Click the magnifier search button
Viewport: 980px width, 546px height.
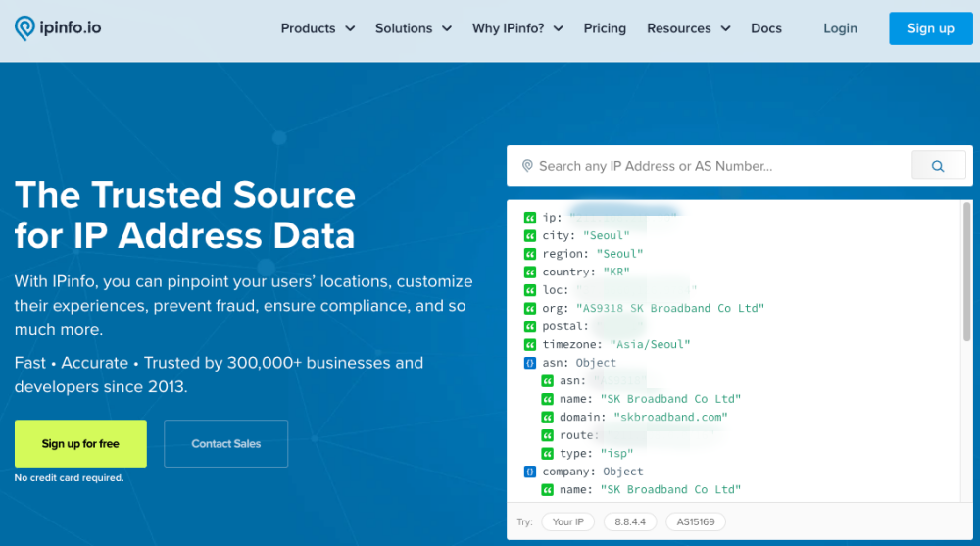pos(938,166)
